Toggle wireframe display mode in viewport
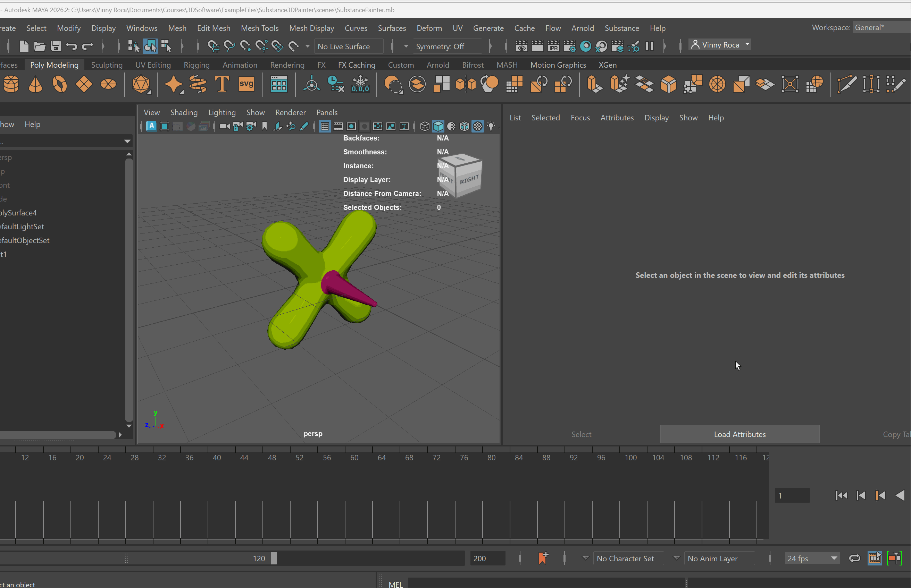The width and height of the screenshot is (911, 588). (425, 126)
